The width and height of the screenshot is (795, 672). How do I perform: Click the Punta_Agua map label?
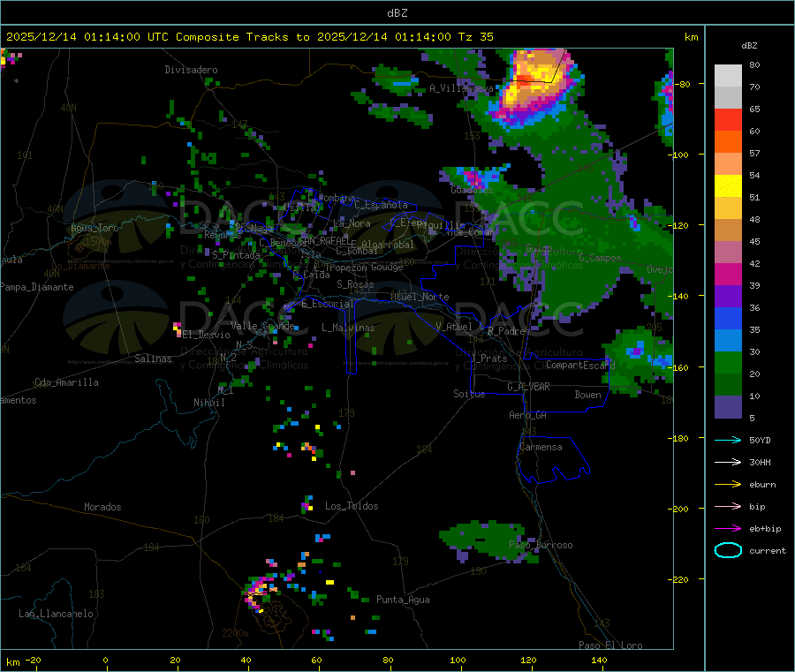pyautogui.click(x=403, y=600)
